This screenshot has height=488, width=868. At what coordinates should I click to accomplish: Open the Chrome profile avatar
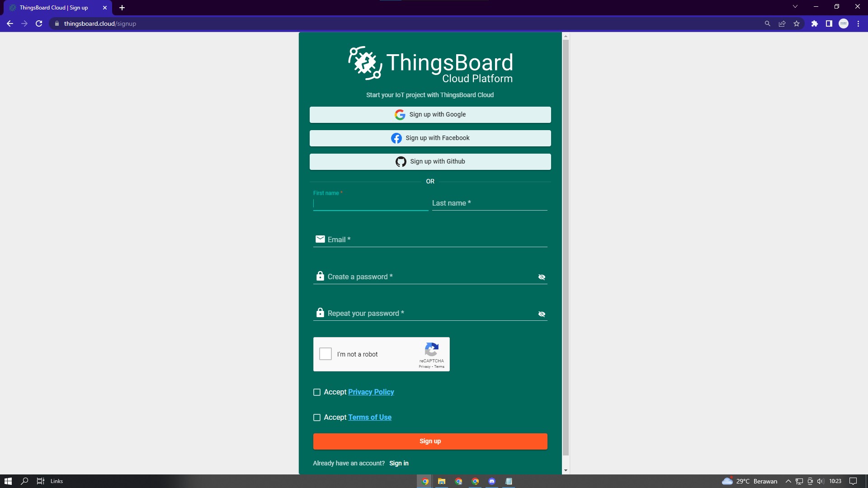point(844,23)
